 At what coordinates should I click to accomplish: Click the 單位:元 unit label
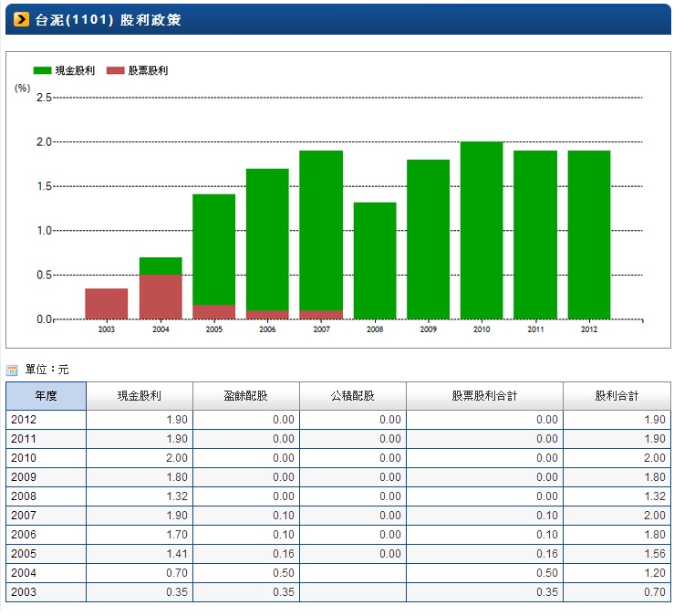(47, 370)
